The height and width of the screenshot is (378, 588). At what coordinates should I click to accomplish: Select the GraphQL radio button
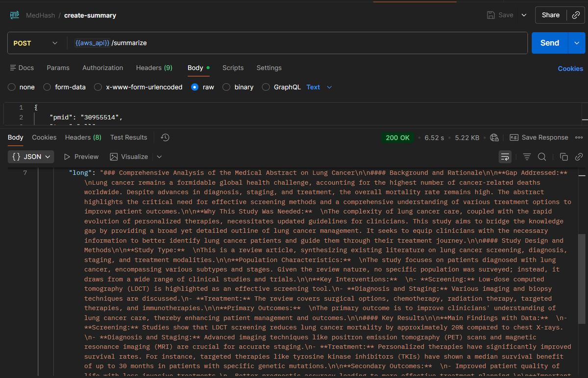(266, 87)
